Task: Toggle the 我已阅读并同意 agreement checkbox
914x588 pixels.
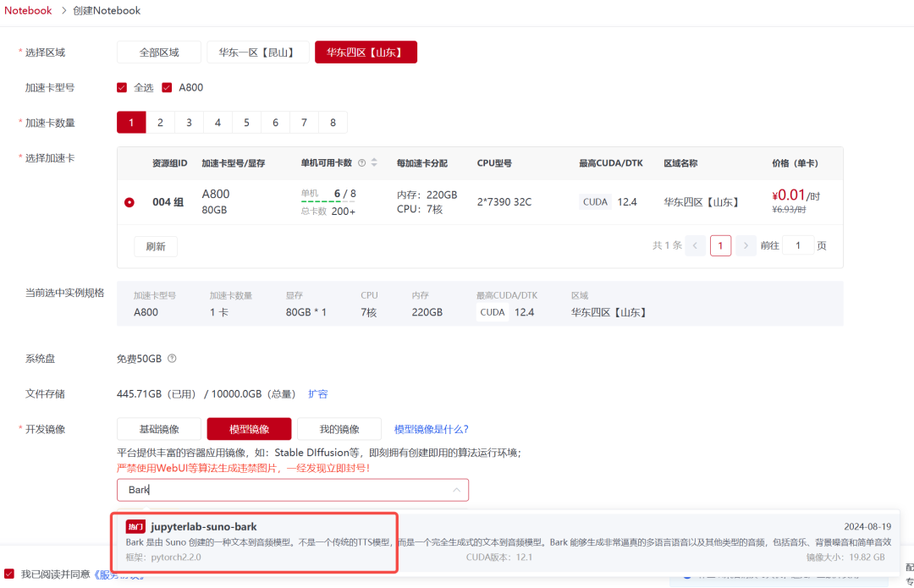Action: (x=9, y=574)
